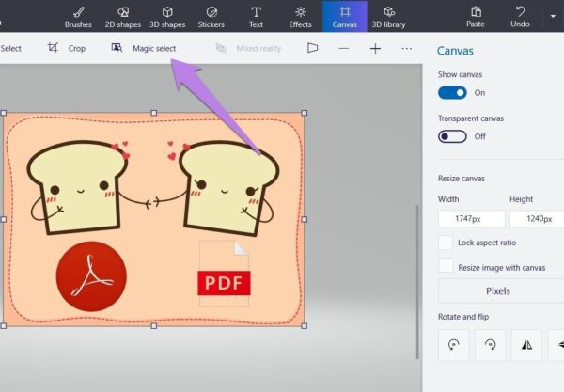Check Resize image with canvas
564x392 pixels.
pyautogui.click(x=446, y=266)
